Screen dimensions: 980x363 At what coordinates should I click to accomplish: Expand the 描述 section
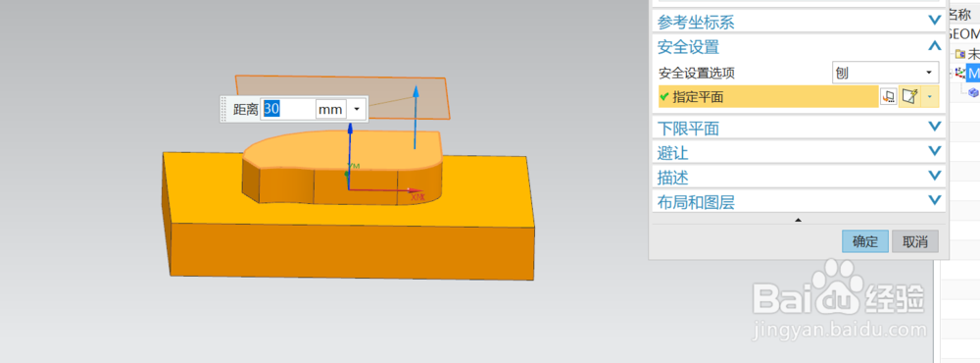(799, 178)
